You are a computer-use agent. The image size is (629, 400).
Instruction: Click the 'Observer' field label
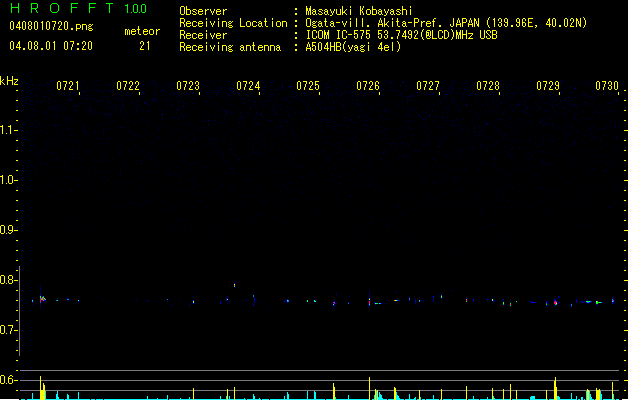click(x=203, y=11)
